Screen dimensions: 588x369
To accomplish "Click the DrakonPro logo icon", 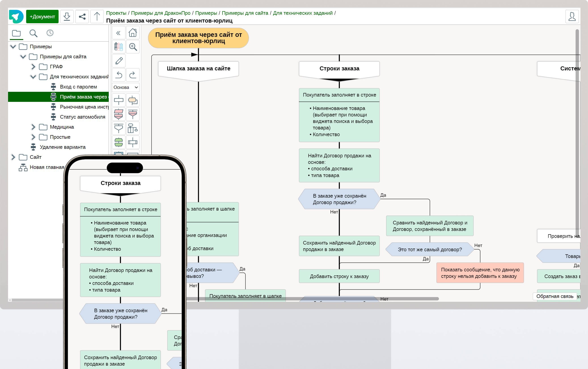I will point(16,17).
